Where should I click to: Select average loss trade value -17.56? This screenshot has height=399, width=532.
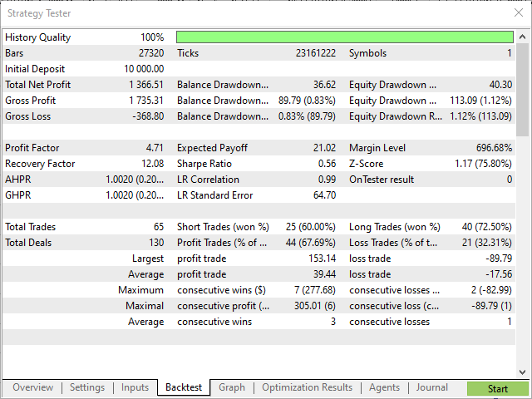499,274
